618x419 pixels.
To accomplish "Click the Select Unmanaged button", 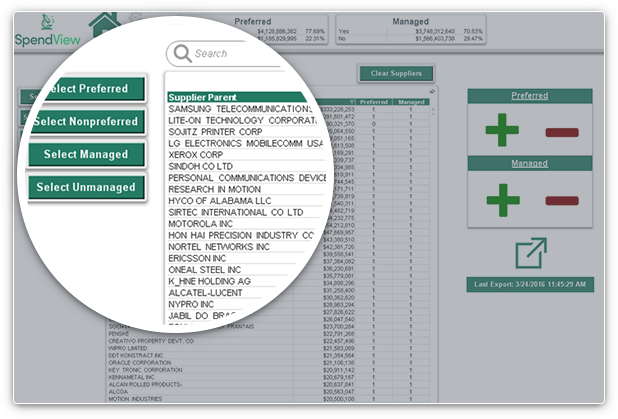I will (86, 187).
